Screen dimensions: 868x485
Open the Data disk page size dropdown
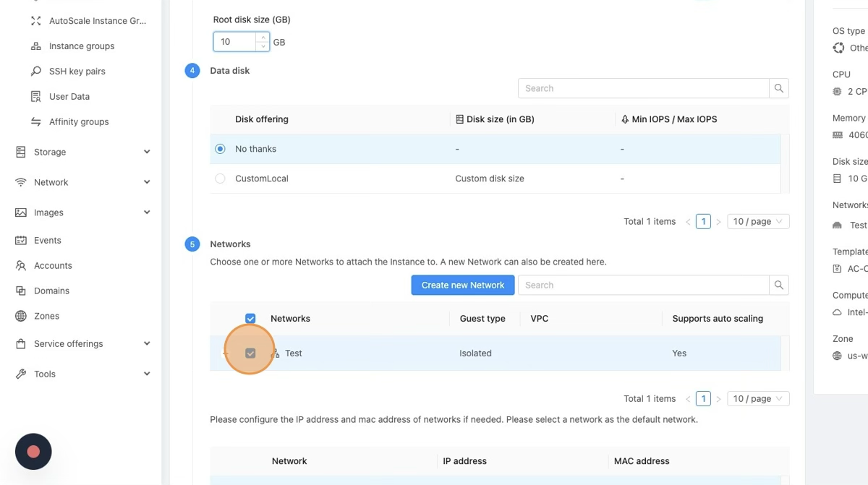point(757,222)
